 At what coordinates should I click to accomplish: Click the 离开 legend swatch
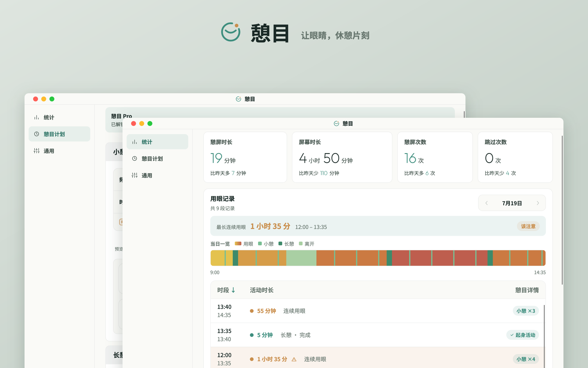click(x=301, y=244)
